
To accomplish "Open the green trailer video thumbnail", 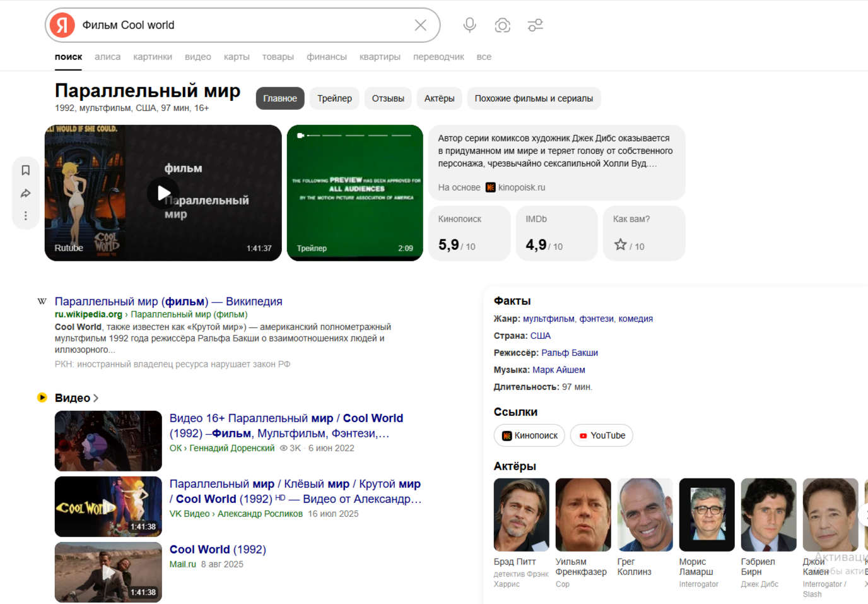I will 355,193.
